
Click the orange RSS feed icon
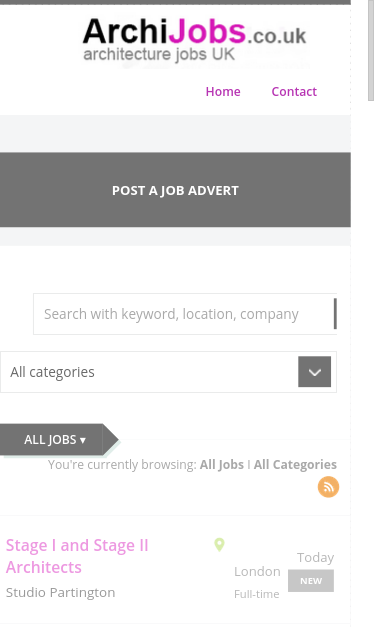[x=328, y=487]
